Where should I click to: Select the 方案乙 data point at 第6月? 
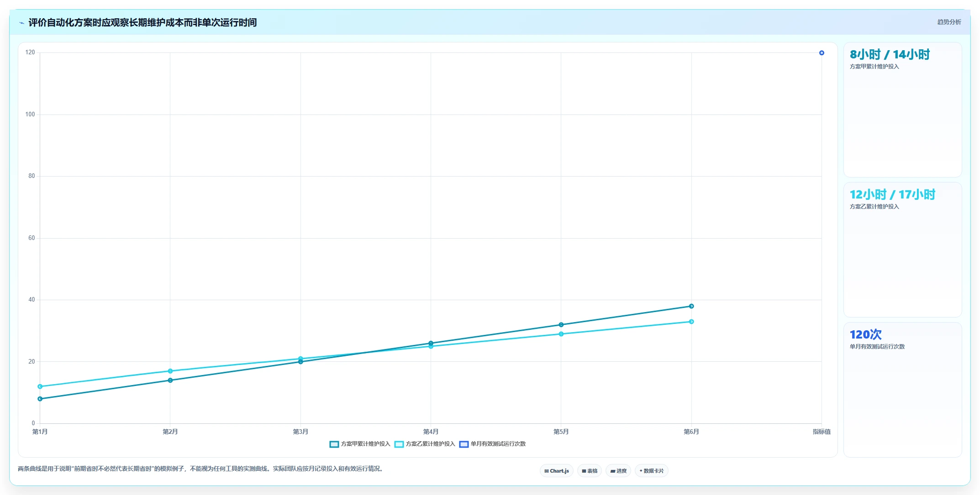(x=691, y=322)
